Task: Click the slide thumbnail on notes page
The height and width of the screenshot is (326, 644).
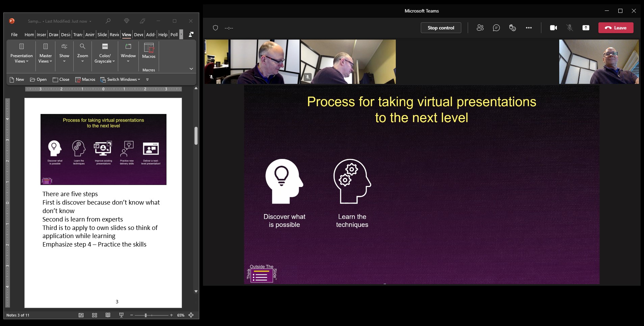Action: point(103,149)
